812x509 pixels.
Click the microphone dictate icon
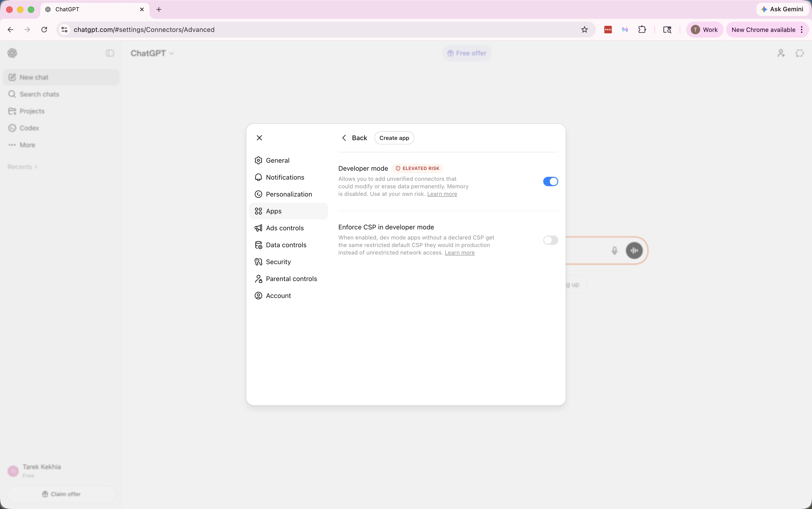point(614,251)
